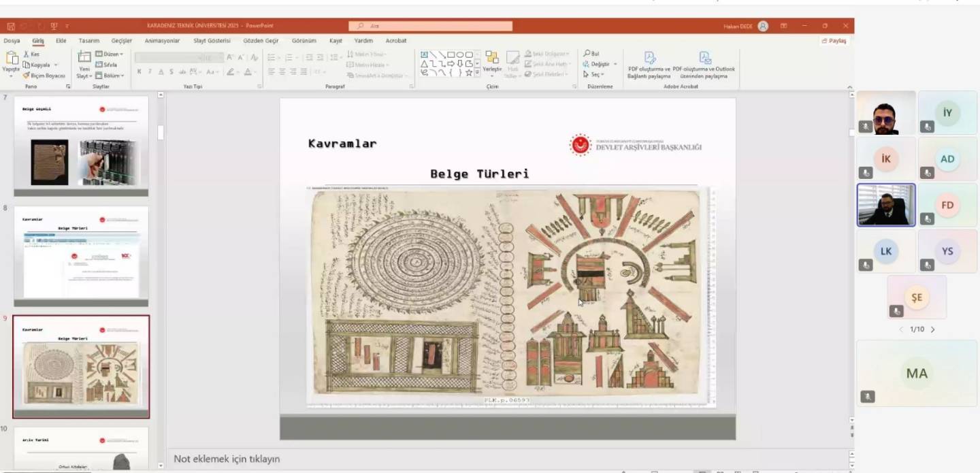Click the Yeni Slayt icon
980x473 pixels.
click(x=84, y=60)
